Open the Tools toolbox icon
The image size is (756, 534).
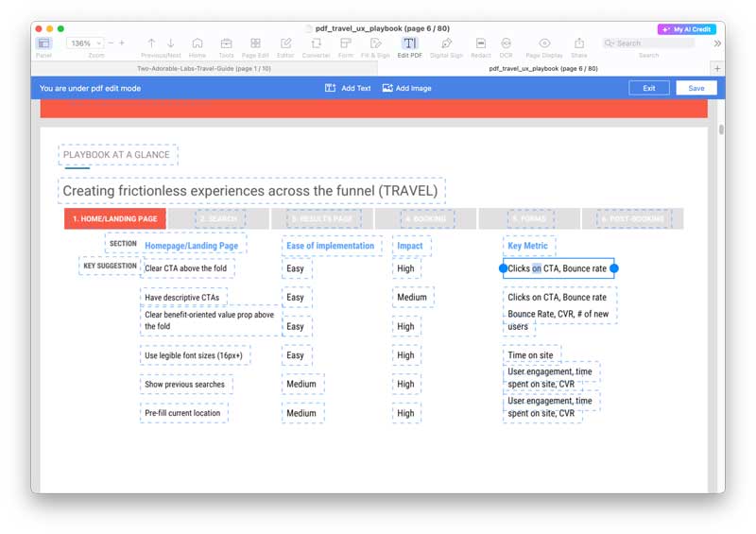pyautogui.click(x=226, y=43)
